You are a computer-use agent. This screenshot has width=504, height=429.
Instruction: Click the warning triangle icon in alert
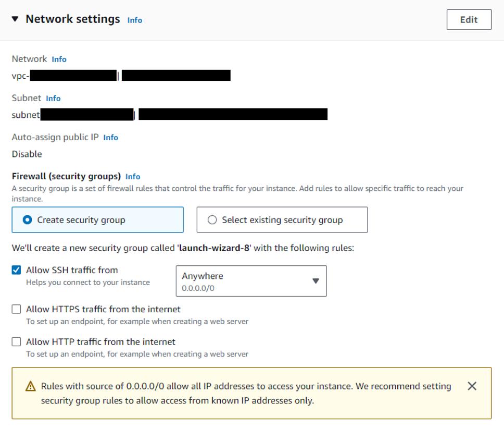[x=31, y=386]
